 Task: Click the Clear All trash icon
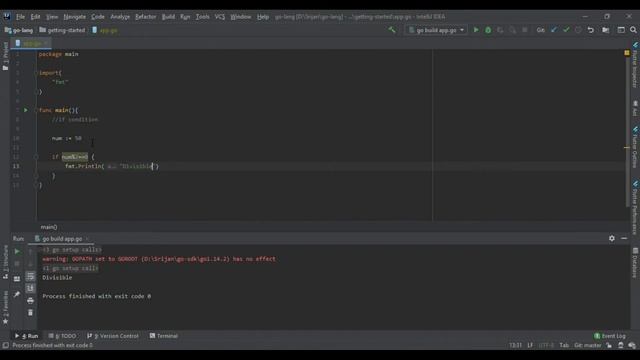pos(30,313)
